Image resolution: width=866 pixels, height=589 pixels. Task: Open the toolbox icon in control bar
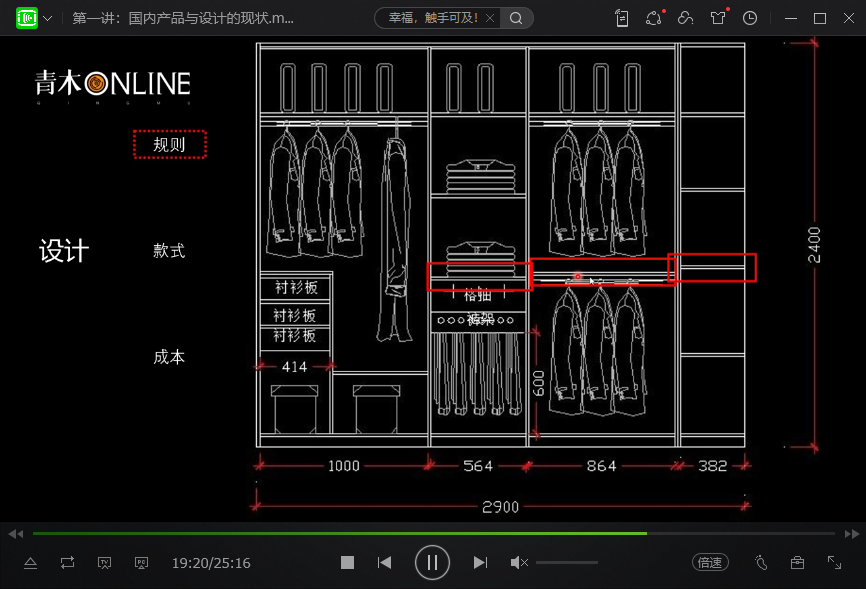coord(797,563)
